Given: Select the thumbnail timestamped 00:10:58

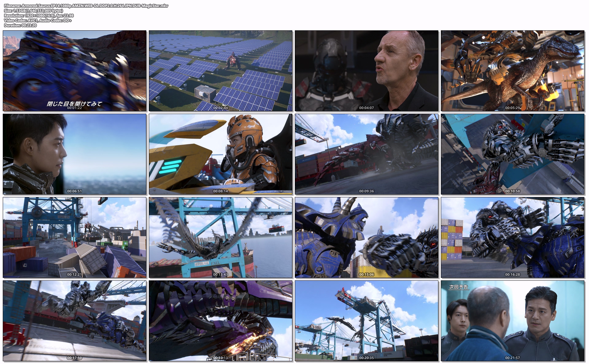Looking at the screenshot, I should point(513,154).
